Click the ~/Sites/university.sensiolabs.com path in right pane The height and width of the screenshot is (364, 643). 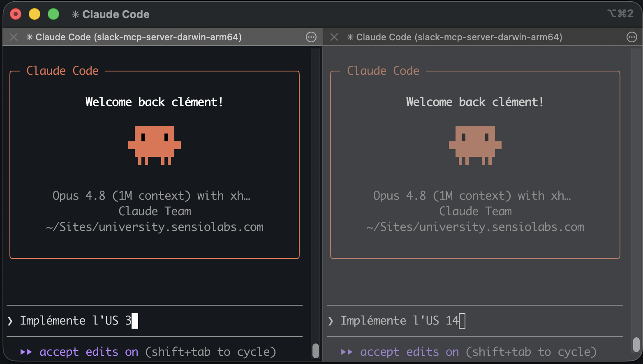coord(476,227)
